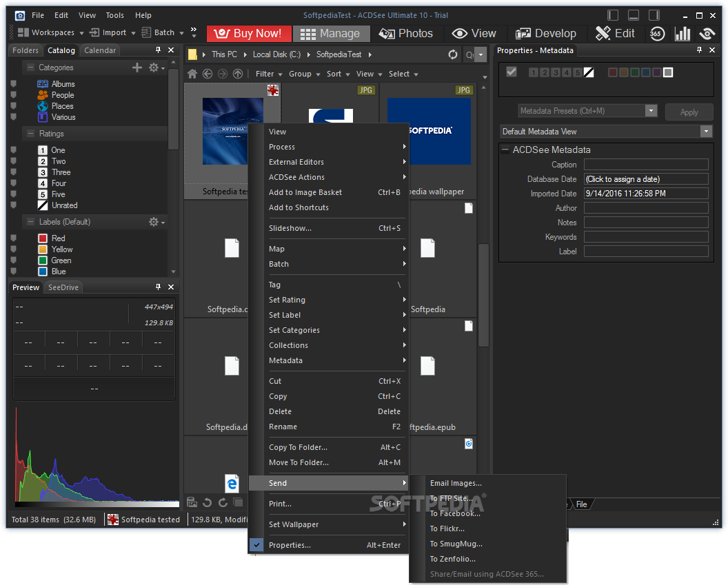This screenshot has width=728, height=585.
Task: Open Labels (Default) gear settings icon
Action: (156, 222)
